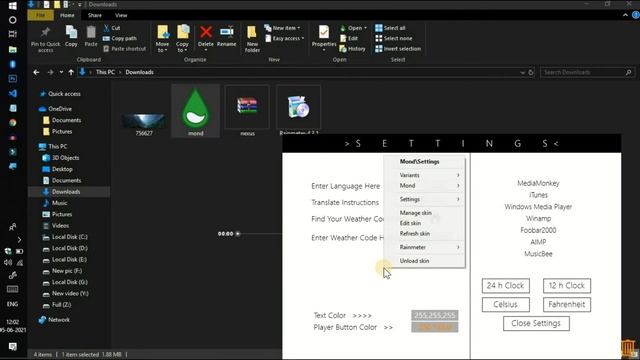The width and height of the screenshot is (640, 360).
Task: Open the Open dropdown in ribbon
Action: pos(353,28)
